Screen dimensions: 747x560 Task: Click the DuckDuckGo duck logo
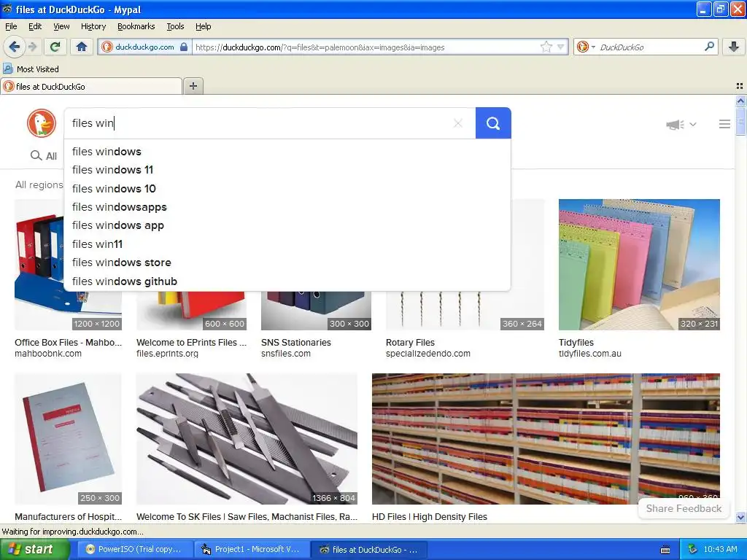pyautogui.click(x=42, y=122)
